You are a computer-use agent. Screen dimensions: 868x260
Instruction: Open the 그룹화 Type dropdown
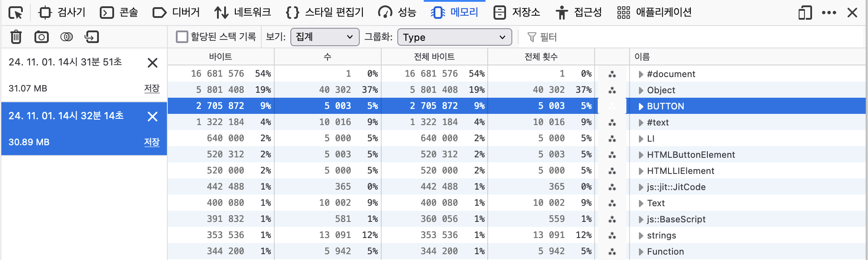(x=455, y=37)
